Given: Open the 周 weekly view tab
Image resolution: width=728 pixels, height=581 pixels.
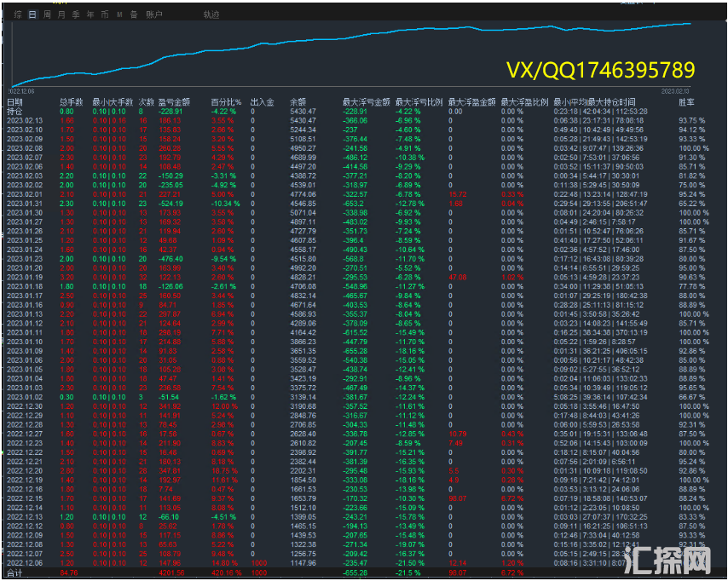Looking at the screenshot, I should coord(48,14).
